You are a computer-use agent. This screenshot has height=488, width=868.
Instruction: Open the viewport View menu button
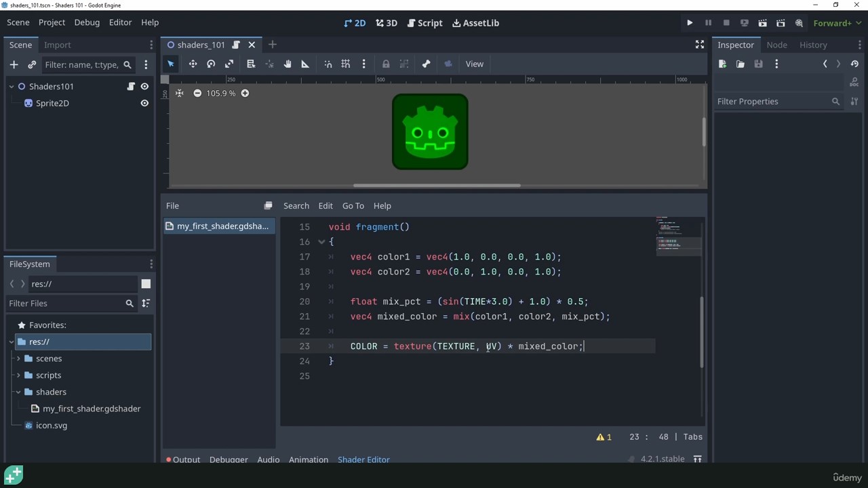475,64
